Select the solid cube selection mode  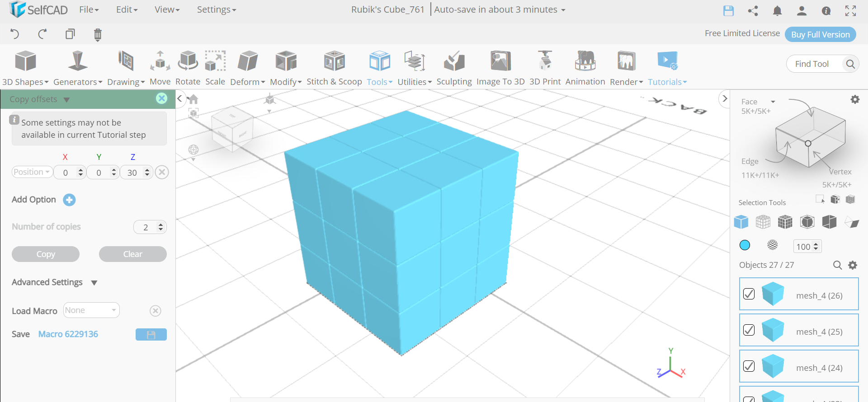[x=741, y=222]
